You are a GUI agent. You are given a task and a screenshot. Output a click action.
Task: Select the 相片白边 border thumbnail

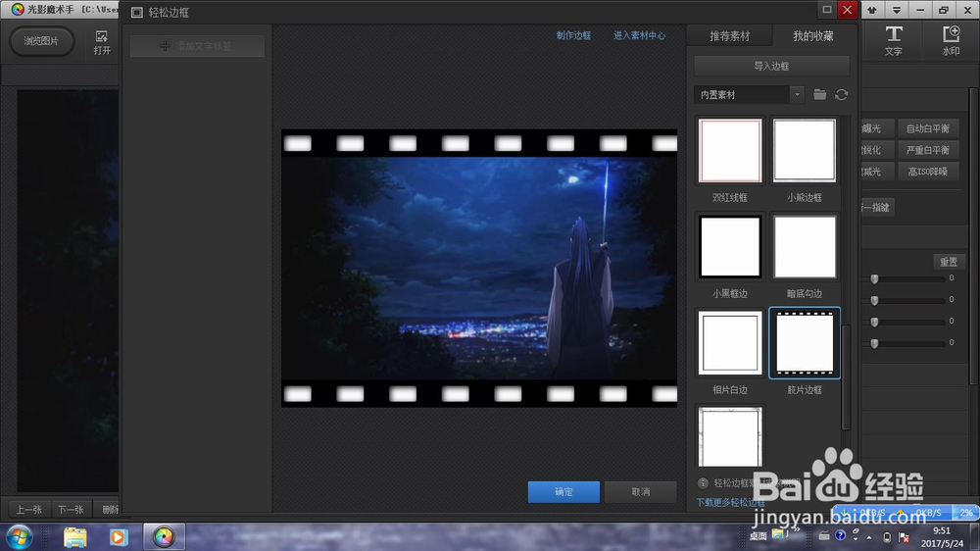pyautogui.click(x=730, y=343)
